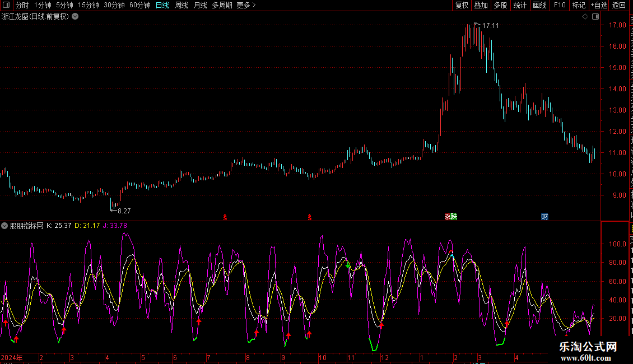Add stock with +自选 button

(599, 5)
